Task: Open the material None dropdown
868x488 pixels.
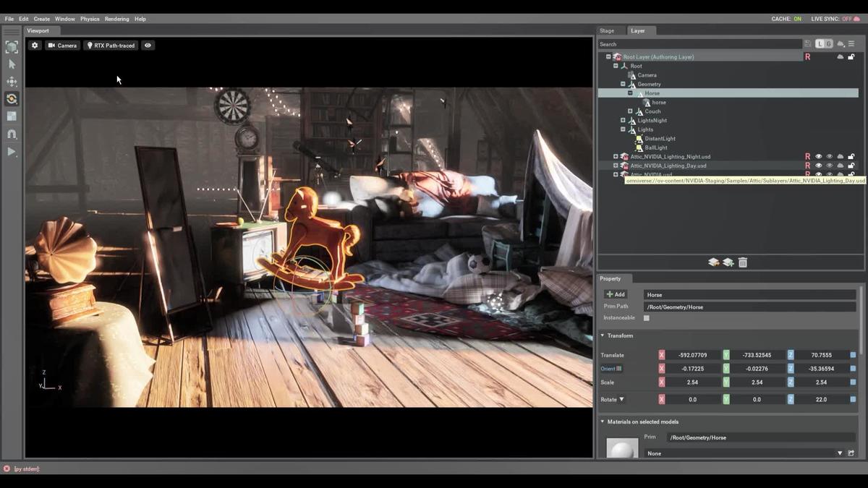Action: pos(839,453)
